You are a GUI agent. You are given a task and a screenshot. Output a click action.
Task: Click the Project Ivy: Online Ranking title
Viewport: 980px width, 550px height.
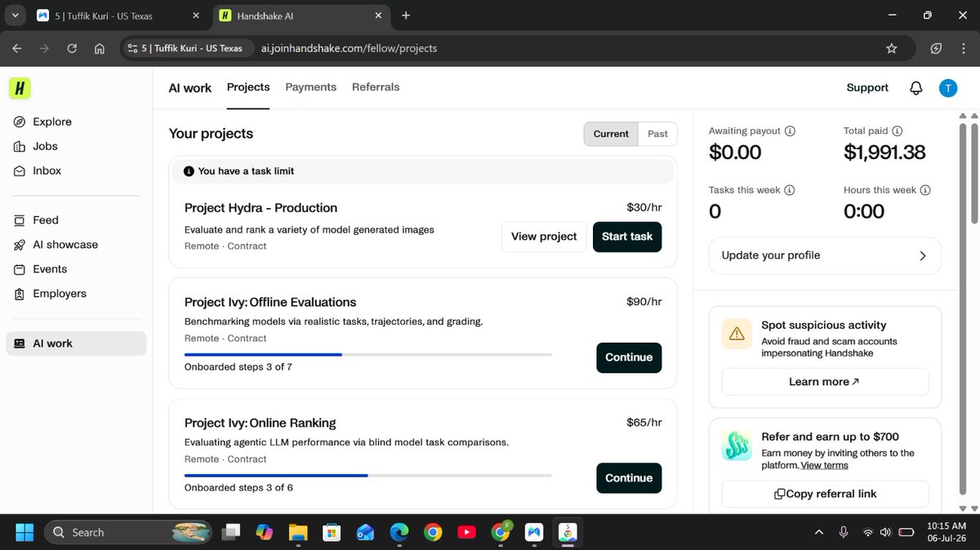[x=261, y=423]
